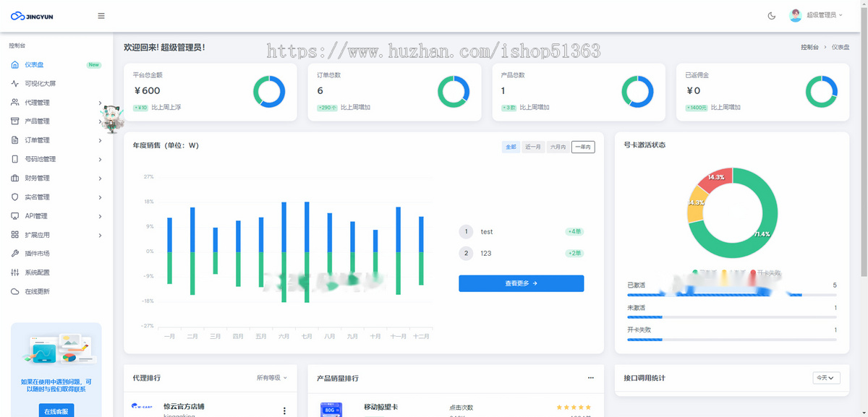This screenshot has width=868, height=417.
Task: Click the 移动畅望卡 product name
Action: 381,407
